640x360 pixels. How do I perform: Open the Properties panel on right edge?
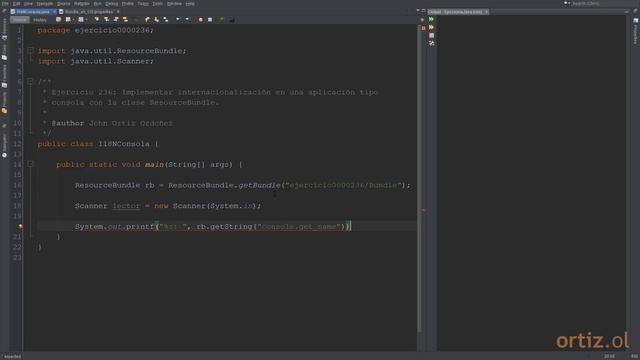pos(636,31)
